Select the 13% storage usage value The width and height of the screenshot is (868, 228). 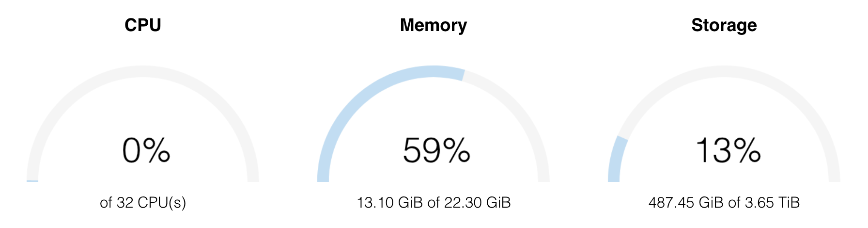click(728, 150)
